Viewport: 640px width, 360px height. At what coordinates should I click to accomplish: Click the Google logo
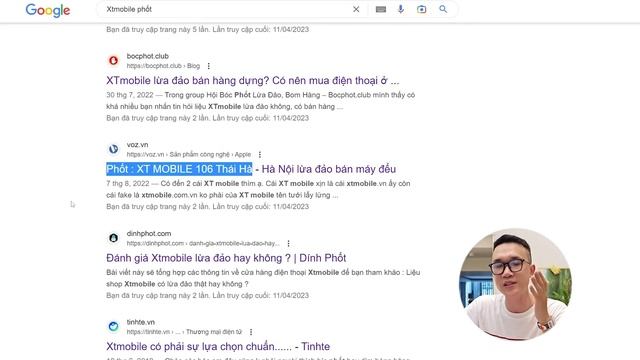tap(48, 10)
